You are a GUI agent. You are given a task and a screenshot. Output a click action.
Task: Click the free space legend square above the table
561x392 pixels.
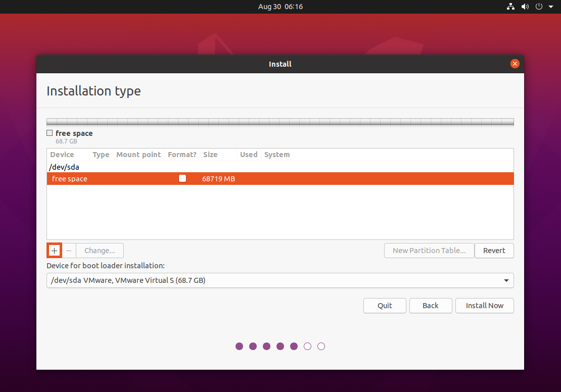point(50,133)
